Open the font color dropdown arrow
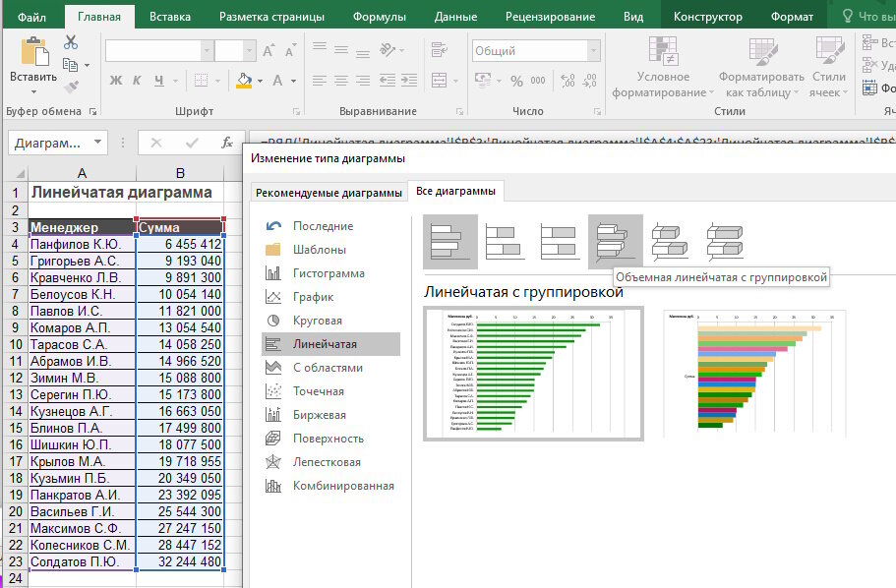 294,82
